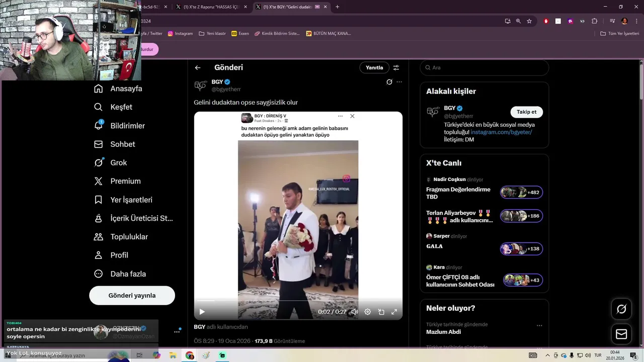Viewport: 644px width, 362px height.
Task: Go back using the Gönderi back arrow
Action: click(x=198, y=67)
